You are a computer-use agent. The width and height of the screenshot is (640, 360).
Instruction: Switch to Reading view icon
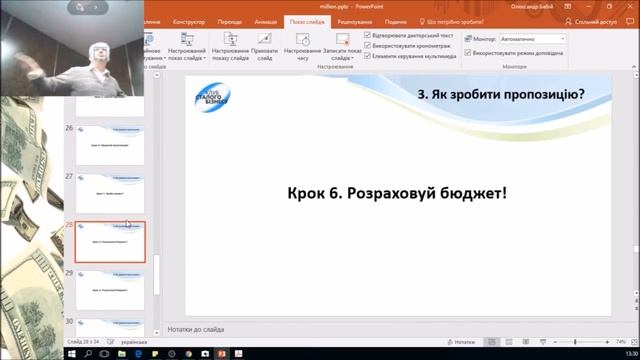[x=526, y=342]
